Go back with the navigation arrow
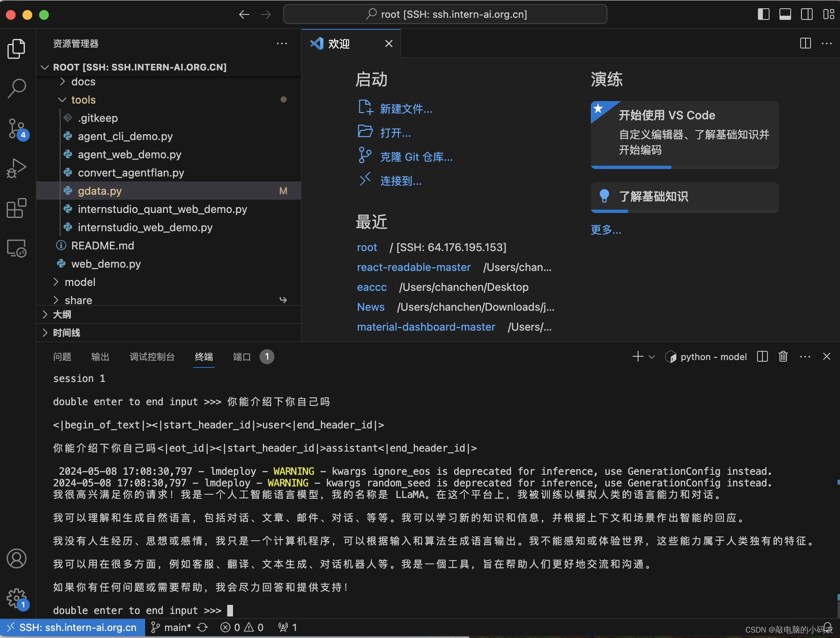 coord(244,15)
